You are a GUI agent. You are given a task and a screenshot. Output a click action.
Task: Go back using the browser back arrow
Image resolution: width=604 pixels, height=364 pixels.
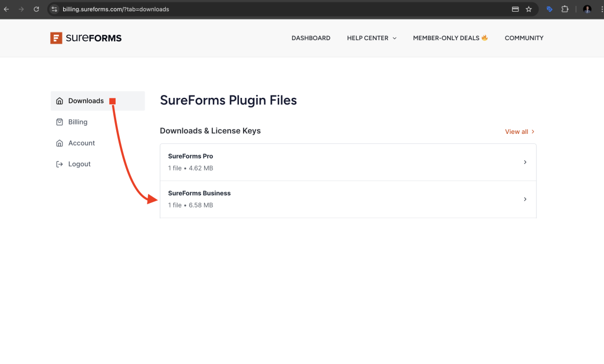6,9
